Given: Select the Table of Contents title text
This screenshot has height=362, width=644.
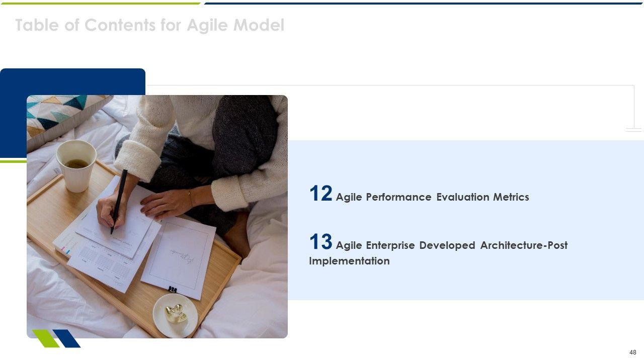Looking at the screenshot, I should pyautogui.click(x=149, y=25).
